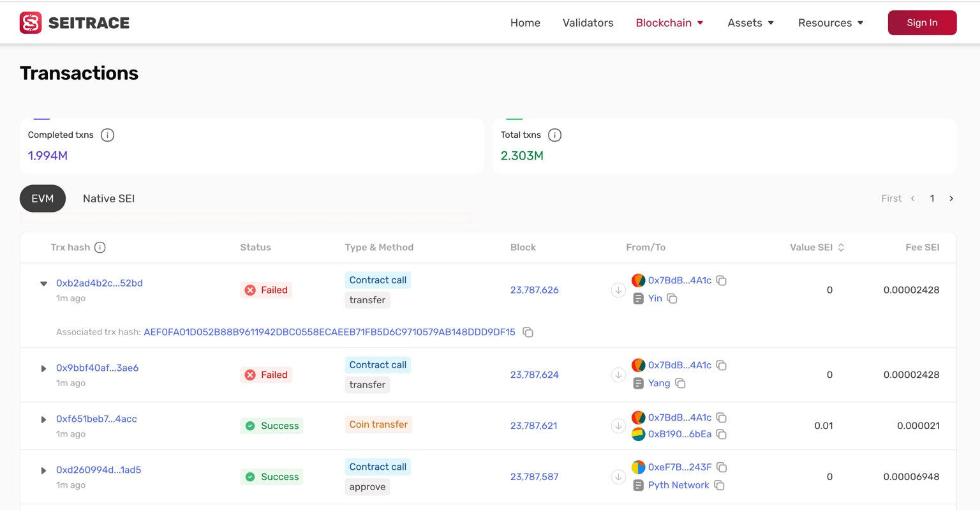Copy the associated trx hash
This screenshot has height=510, width=980.
click(528, 333)
